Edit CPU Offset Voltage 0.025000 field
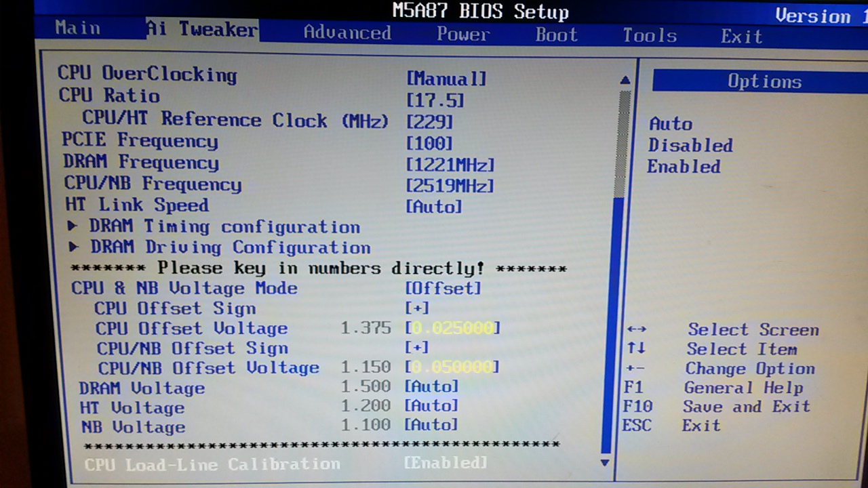 (x=452, y=328)
